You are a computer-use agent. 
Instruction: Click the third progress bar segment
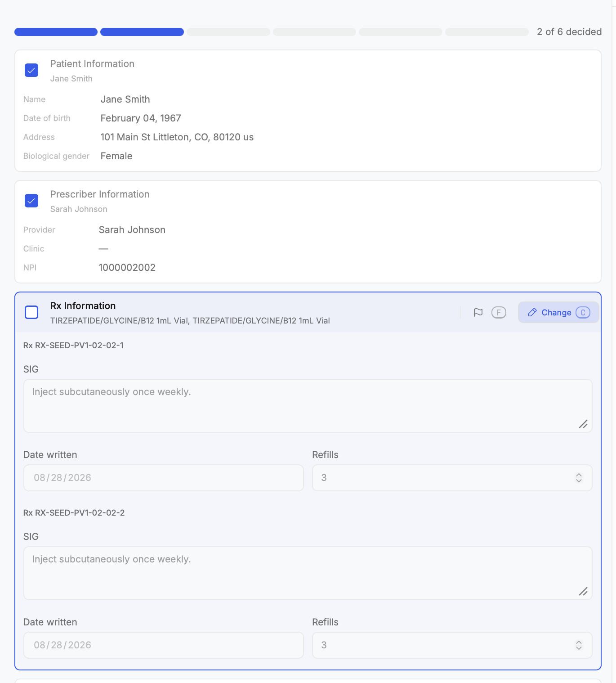coord(228,32)
